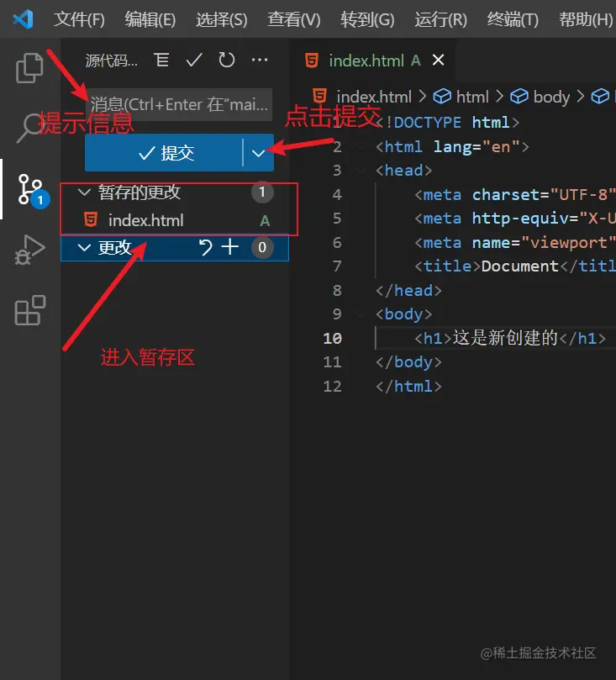The height and width of the screenshot is (680, 616).
Task: Click the commit message input field
Action: [179, 104]
